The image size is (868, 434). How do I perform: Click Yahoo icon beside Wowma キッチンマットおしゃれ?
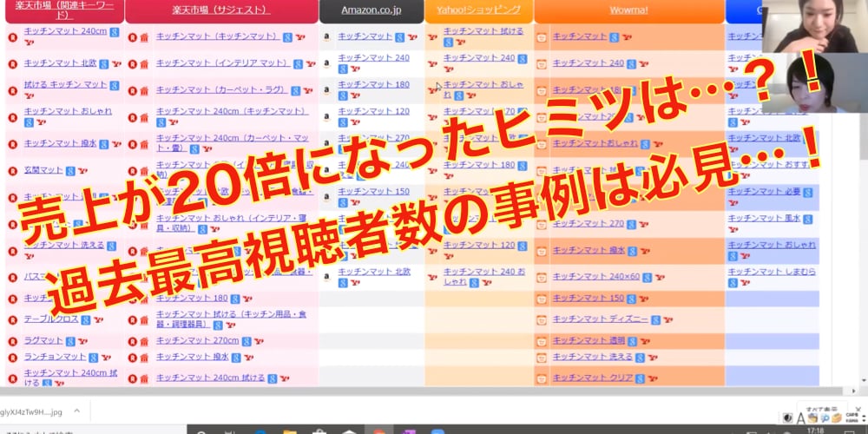pyautogui.click(x=658, y=144)
